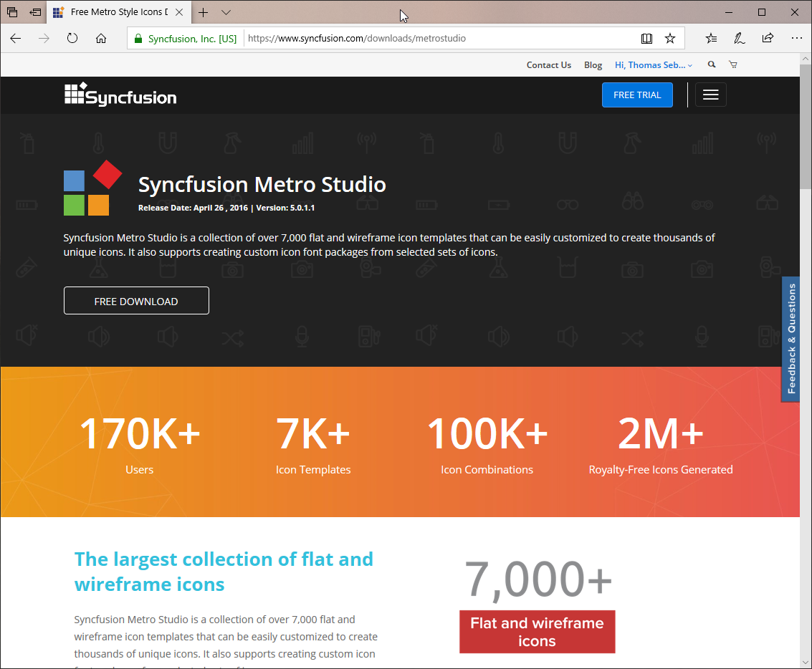
Task: Click the Syncfusion logo
Action: pos(120,95)
